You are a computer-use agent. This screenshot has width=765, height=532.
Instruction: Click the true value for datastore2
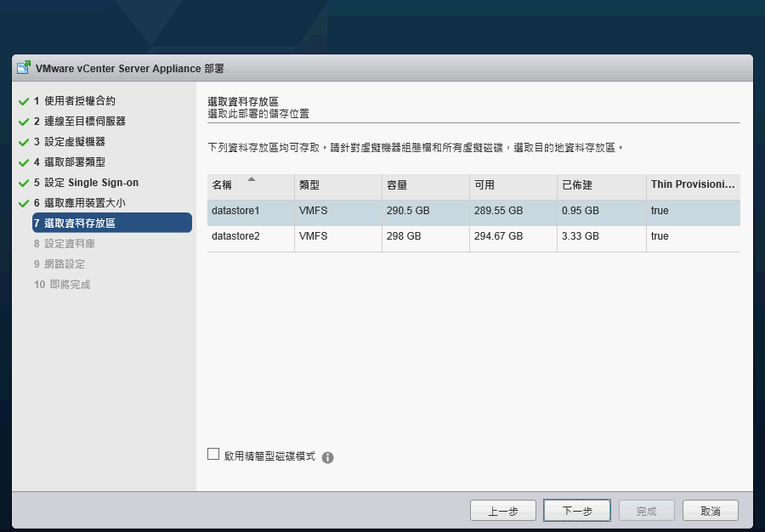tap(660, 236)
